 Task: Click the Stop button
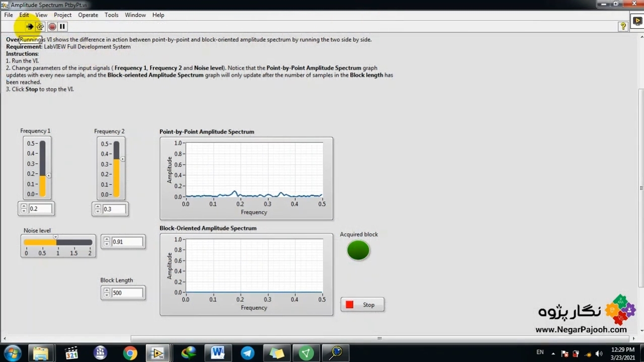(362, 305)
